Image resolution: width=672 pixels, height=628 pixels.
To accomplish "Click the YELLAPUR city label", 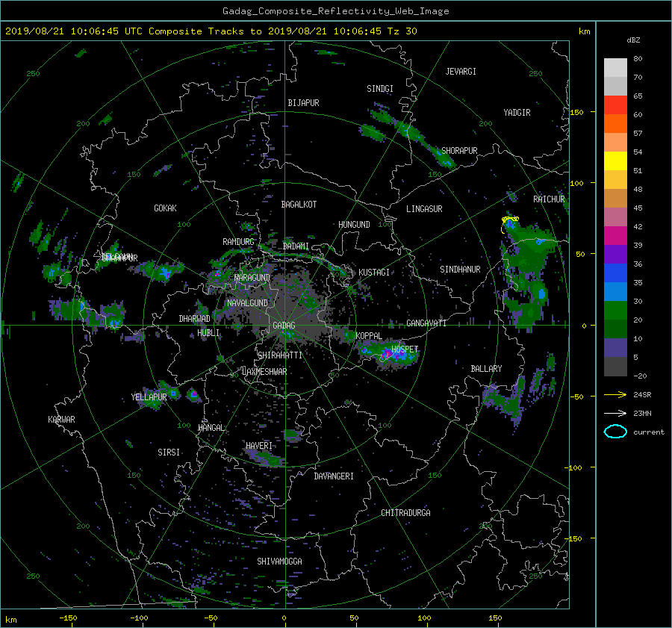I will coord(149,397).
